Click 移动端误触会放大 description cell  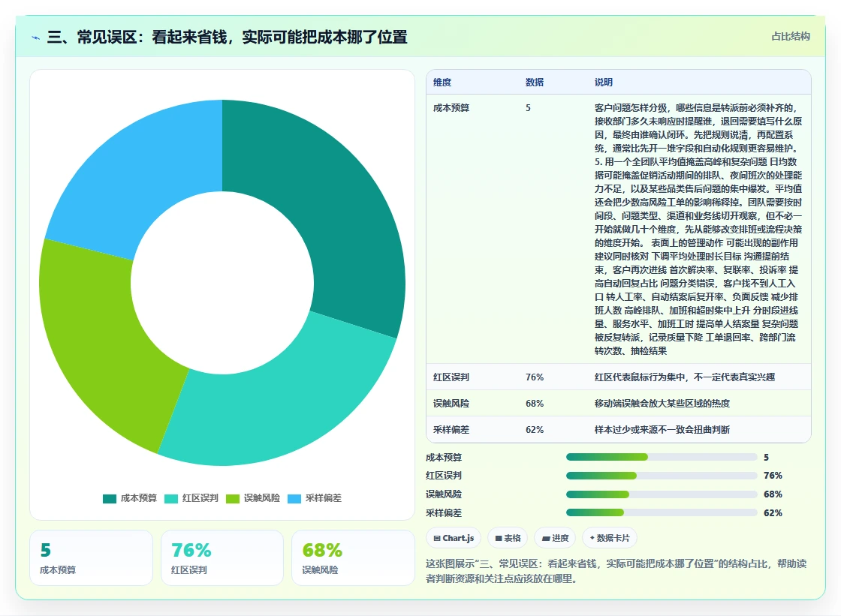point(662,403)
